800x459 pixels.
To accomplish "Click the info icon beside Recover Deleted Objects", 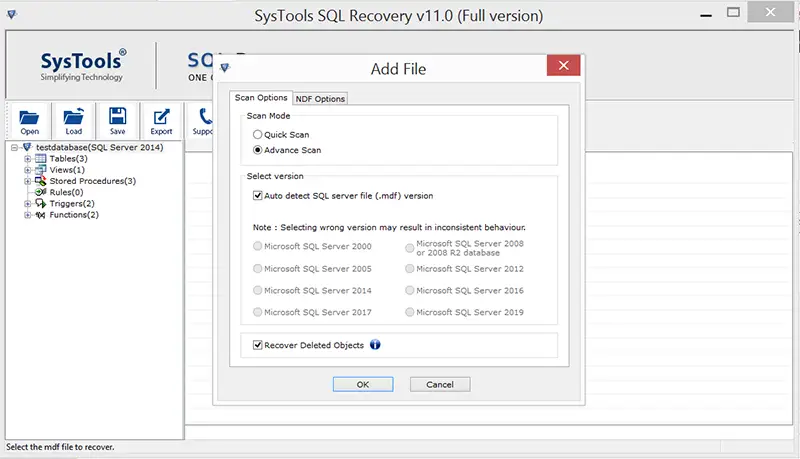I will coord(375,345).
